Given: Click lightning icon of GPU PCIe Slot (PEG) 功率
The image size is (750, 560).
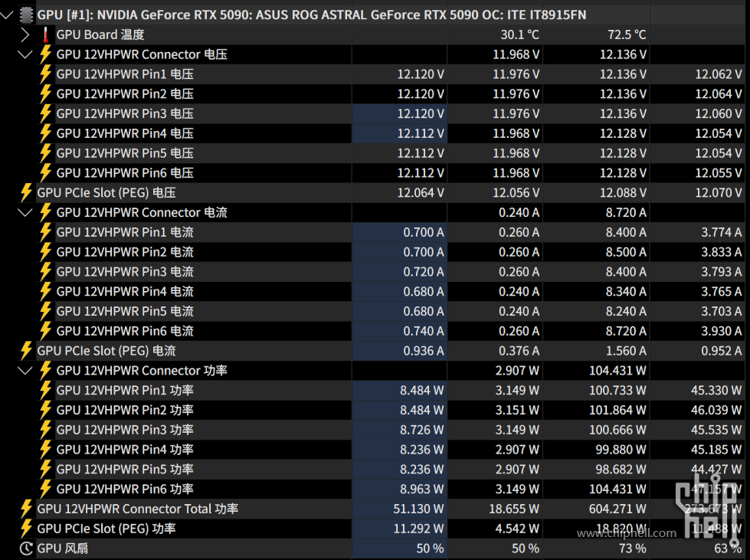Looking at the screenshot, I should [26, 529].
